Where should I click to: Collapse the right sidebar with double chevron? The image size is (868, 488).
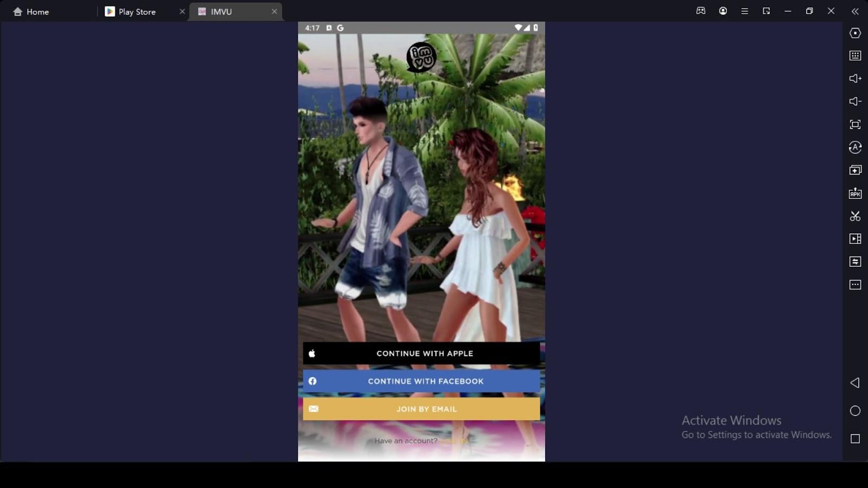[x=855, y=11]
